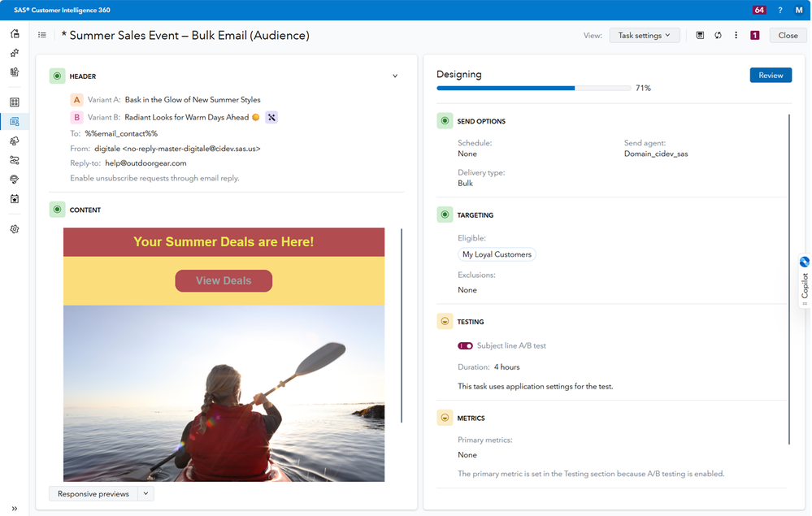The image size is (812, 516).
Task: Open the Task settings view dropdown
Action: click(645, 35)
